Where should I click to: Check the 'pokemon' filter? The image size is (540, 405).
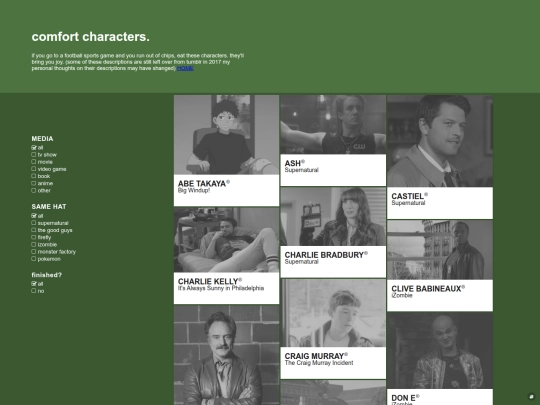point(34,259)
